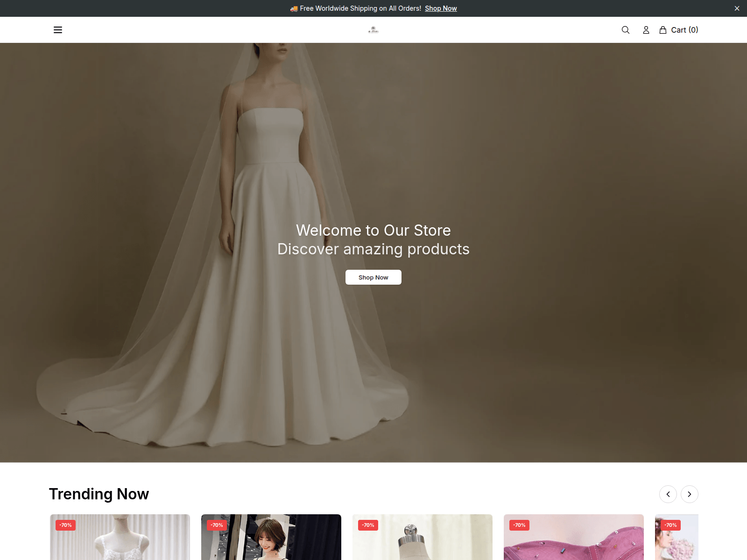Click the search magnifier icon
Viewport: 747px width, 560px height.
[x=626, y=30]
